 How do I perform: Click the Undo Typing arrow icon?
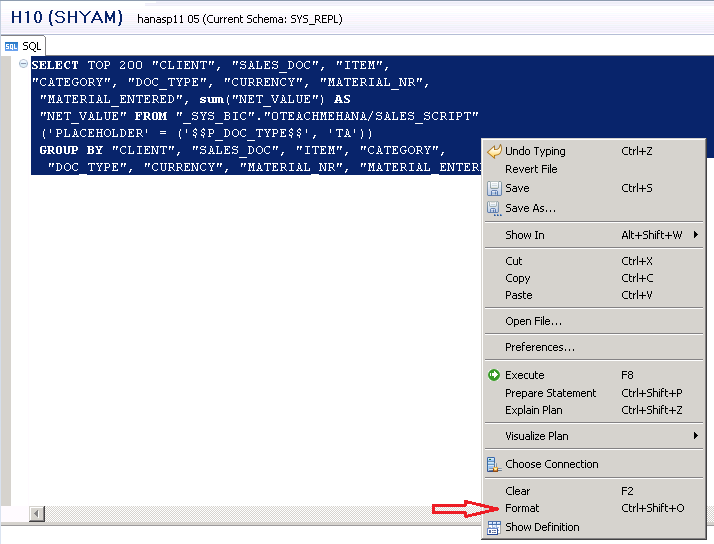(x=494, y=151)
